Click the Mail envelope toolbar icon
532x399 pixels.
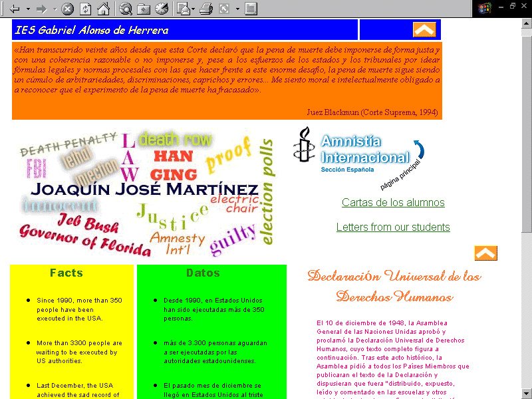pyautogui.click(x=184, y=9)
